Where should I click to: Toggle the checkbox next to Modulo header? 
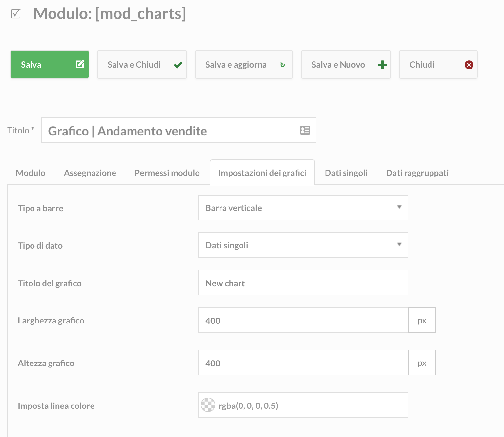(15, 14)
